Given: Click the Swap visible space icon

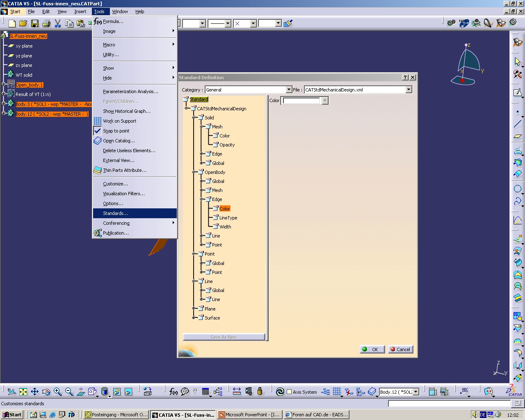Looking at the screenshot, I should point(128,392).
